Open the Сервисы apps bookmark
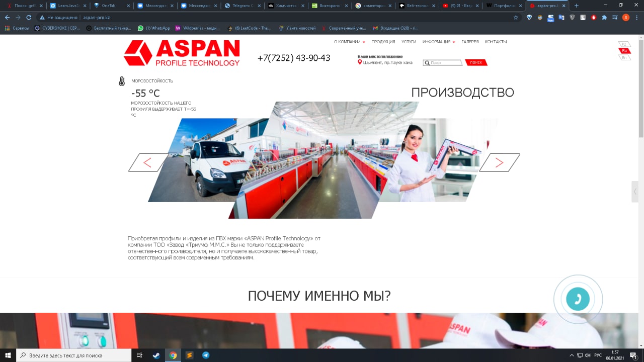The height and width of the screenshot is (362, 644). pyautogui.click(x=17, y=28)
